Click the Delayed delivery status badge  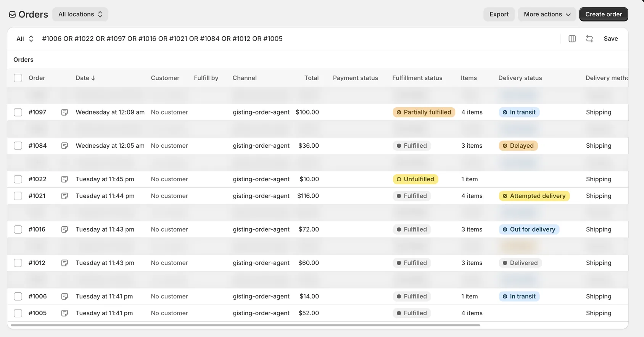(x=518, y=146)
